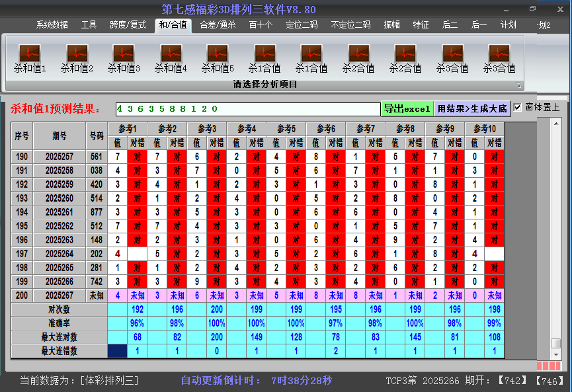Switch to the 和/合值 tab
The image size is (572, 392).
point(172,24)
